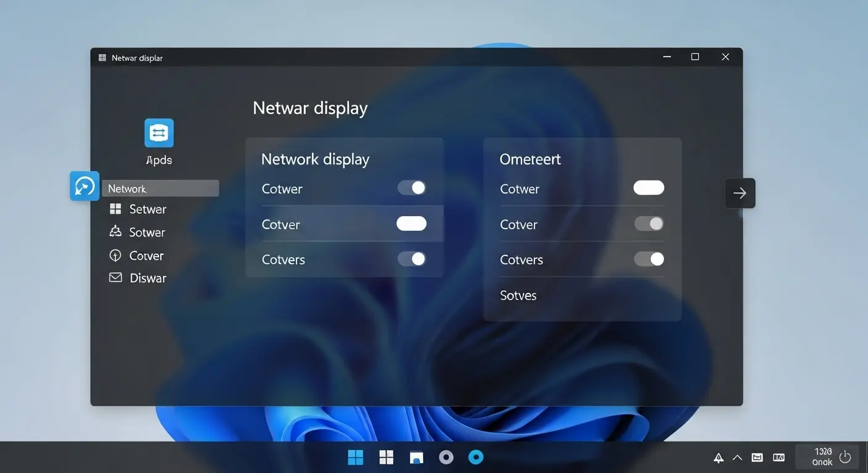Toggle Cotwer in Ometeert panel

649,188
